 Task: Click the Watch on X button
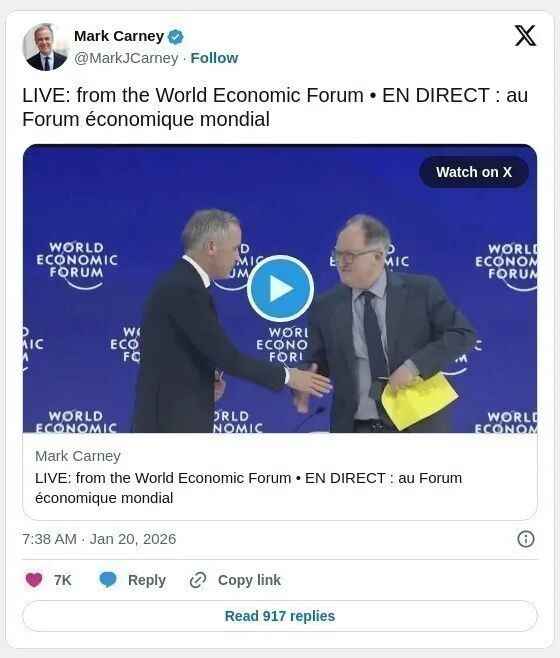tap(474, 172)
